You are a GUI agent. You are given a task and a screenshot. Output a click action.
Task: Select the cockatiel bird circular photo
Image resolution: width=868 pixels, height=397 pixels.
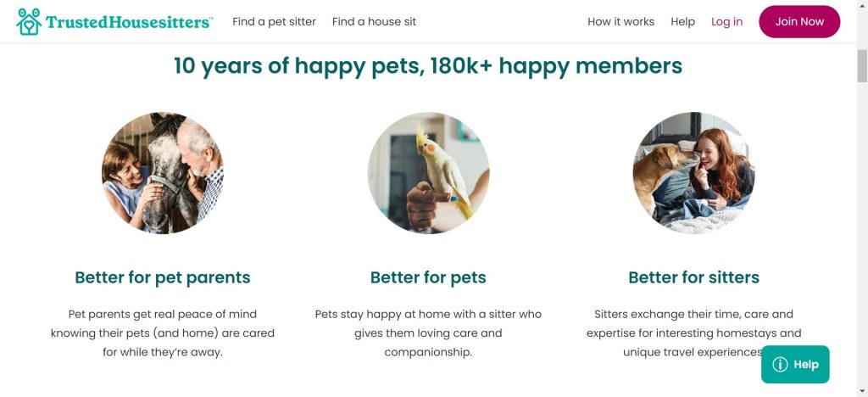pos(428,173)
